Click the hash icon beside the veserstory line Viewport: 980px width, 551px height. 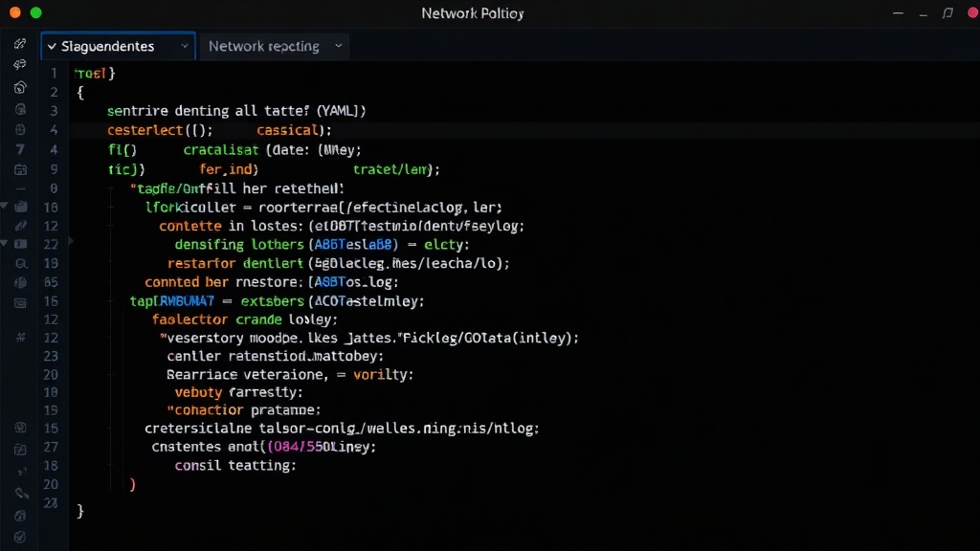[21, 338]
